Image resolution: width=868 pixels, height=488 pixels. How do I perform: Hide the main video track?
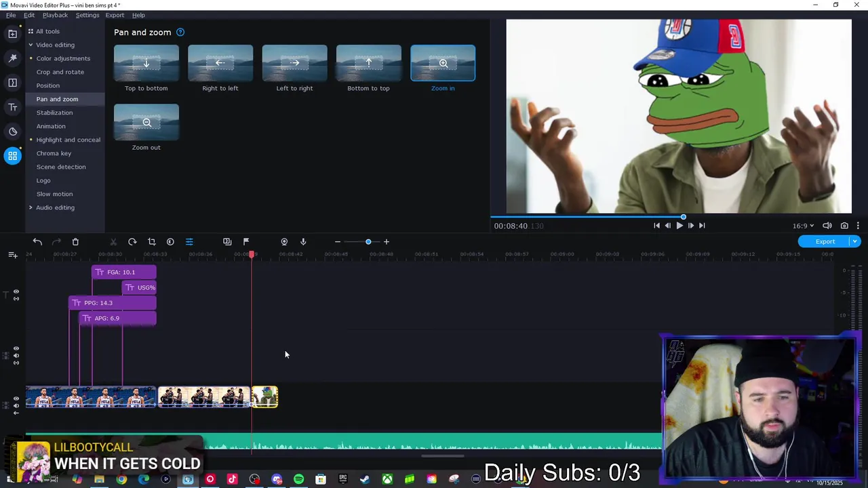pos(16,399)
